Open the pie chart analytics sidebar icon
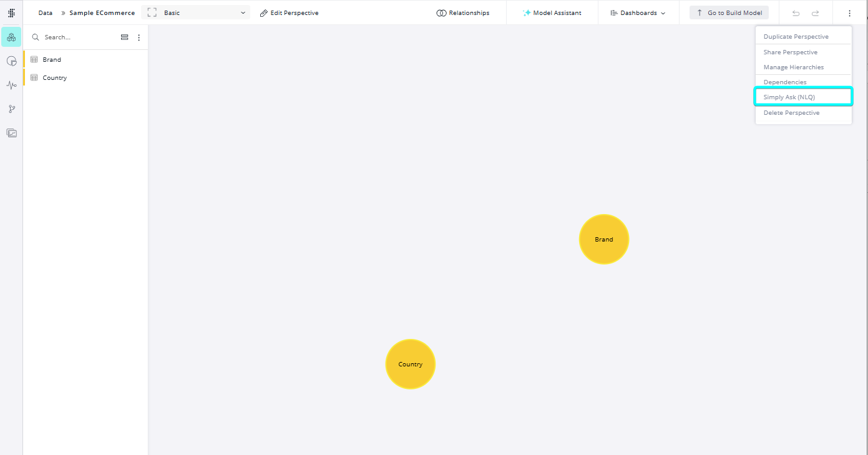This screenshot has width=868, height=455. [11, 61]
